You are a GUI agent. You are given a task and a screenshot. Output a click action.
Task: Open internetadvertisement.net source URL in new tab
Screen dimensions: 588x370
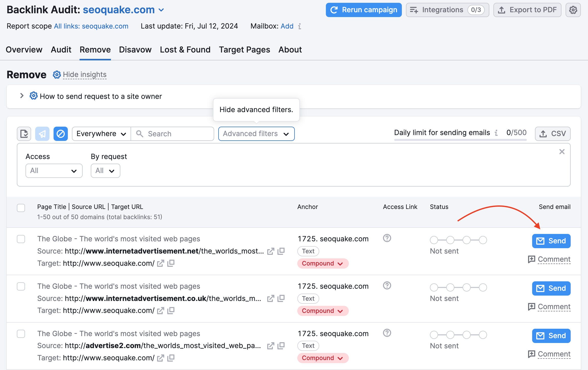tap(271, 251)
